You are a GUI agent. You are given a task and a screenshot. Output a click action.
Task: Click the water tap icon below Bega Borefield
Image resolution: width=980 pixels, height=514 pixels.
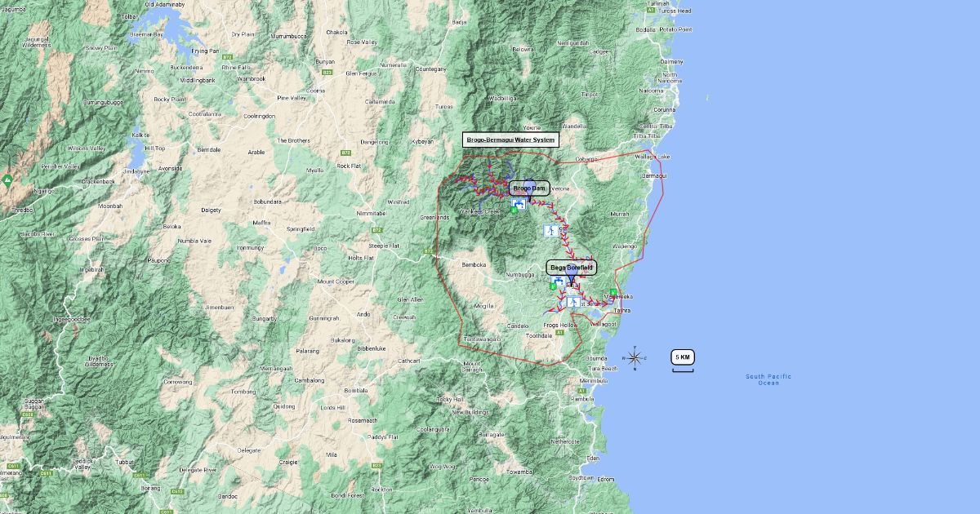557,281
